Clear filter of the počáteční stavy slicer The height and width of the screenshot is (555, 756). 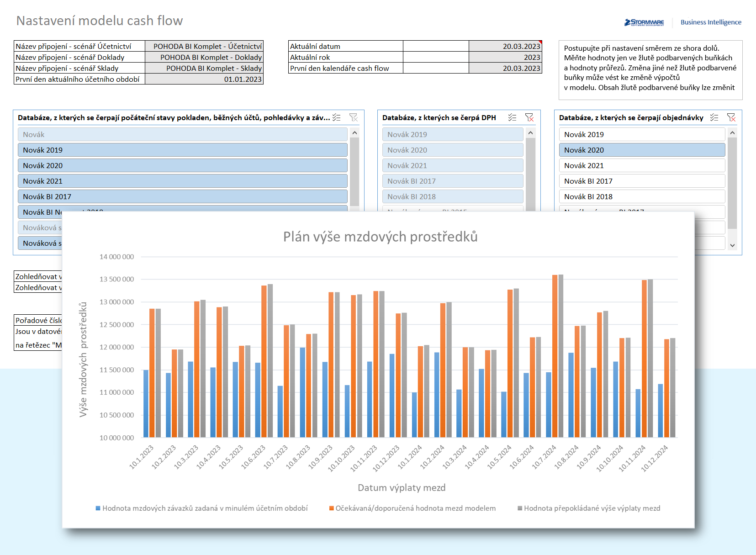(354, 117)
